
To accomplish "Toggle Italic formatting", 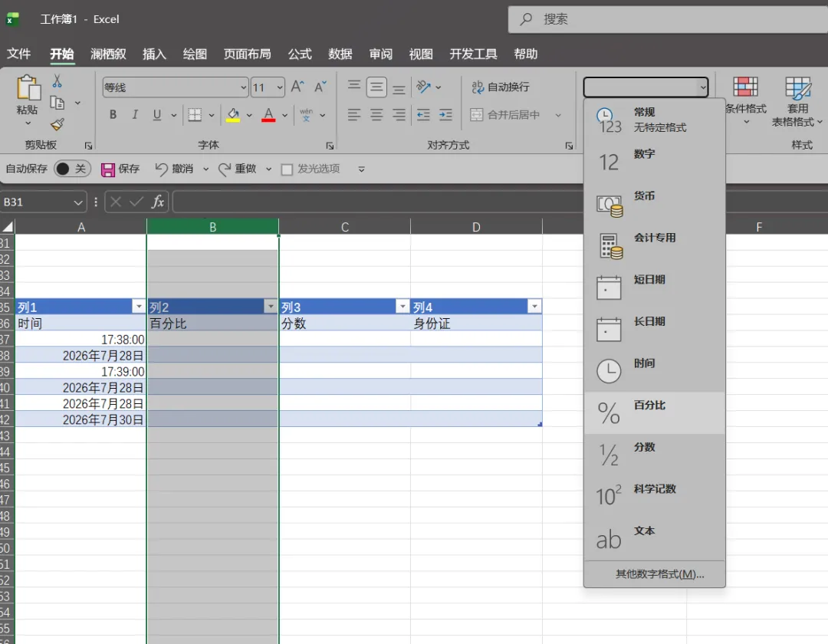I will [x=135, y=114].
